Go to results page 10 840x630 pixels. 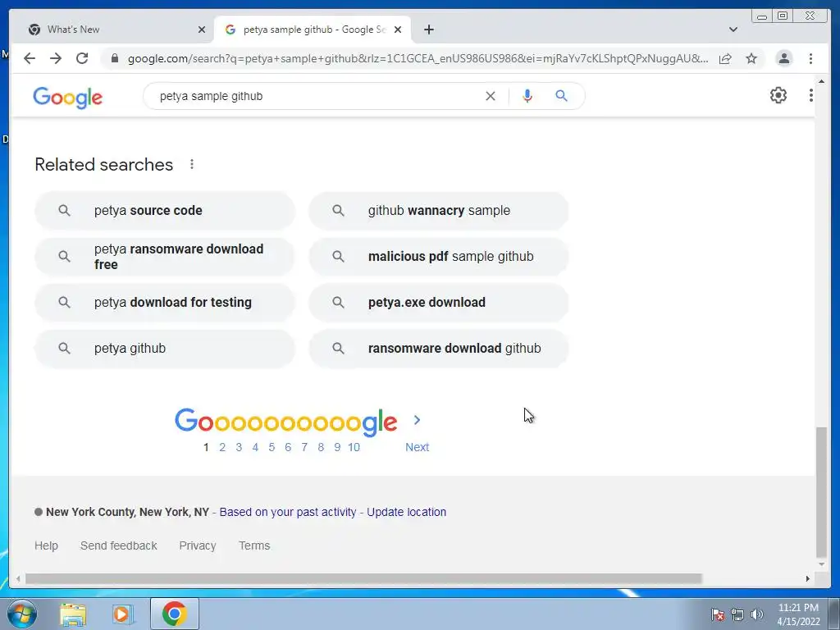click(x=354, y=447)
